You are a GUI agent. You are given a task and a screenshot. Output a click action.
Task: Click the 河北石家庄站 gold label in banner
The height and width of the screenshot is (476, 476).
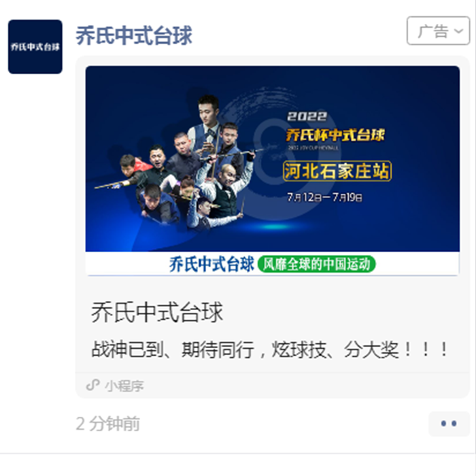pyautogui.click(x=337, y=171)
